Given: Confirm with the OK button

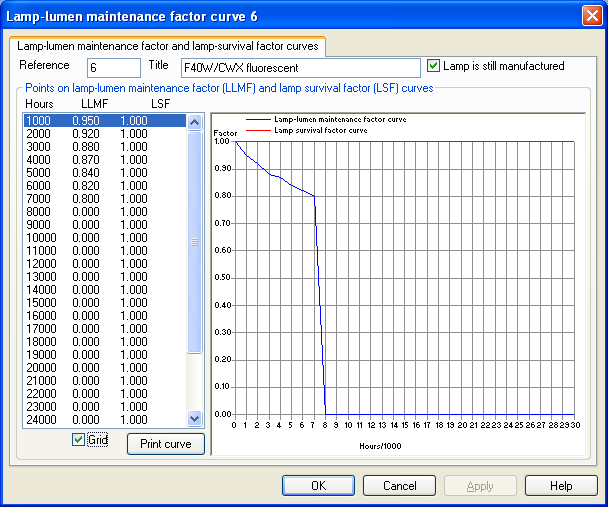Looking at the screenshot, I should pos(318,486).
